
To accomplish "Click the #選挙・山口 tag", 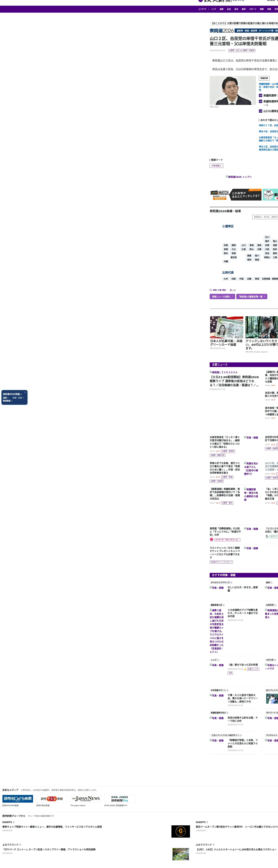I will [x=234, y=50].
